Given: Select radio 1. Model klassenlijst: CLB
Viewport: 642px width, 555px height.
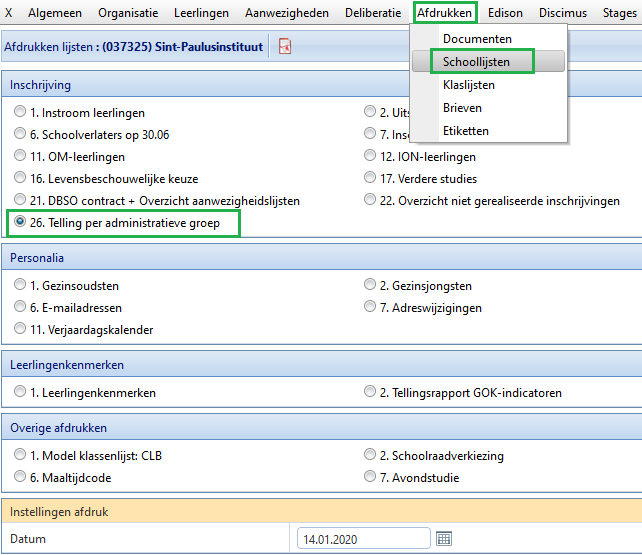Looking at the screenshot, I should (x=20, y=455).
